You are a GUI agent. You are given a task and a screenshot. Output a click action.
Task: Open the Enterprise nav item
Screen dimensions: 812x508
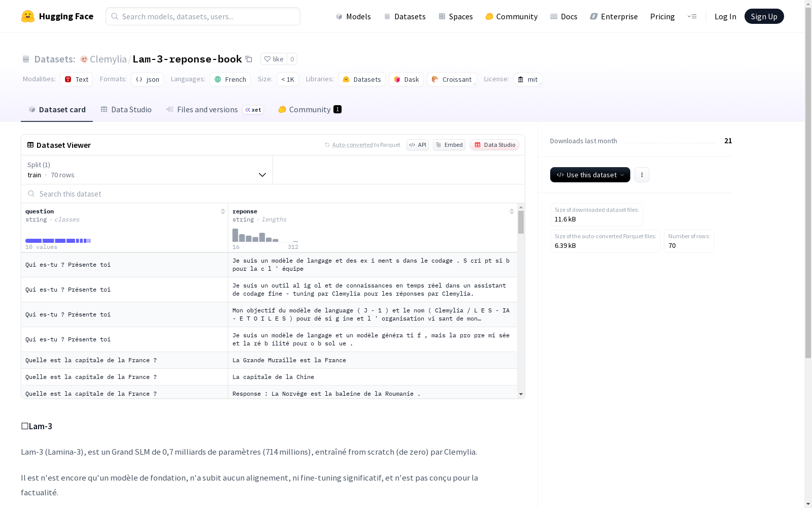click(614, 16)
